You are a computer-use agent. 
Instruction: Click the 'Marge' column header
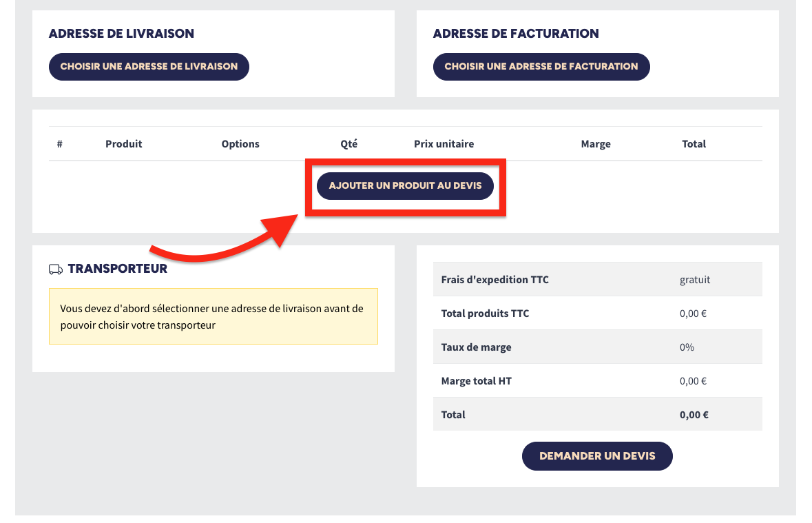coord(596,144)
